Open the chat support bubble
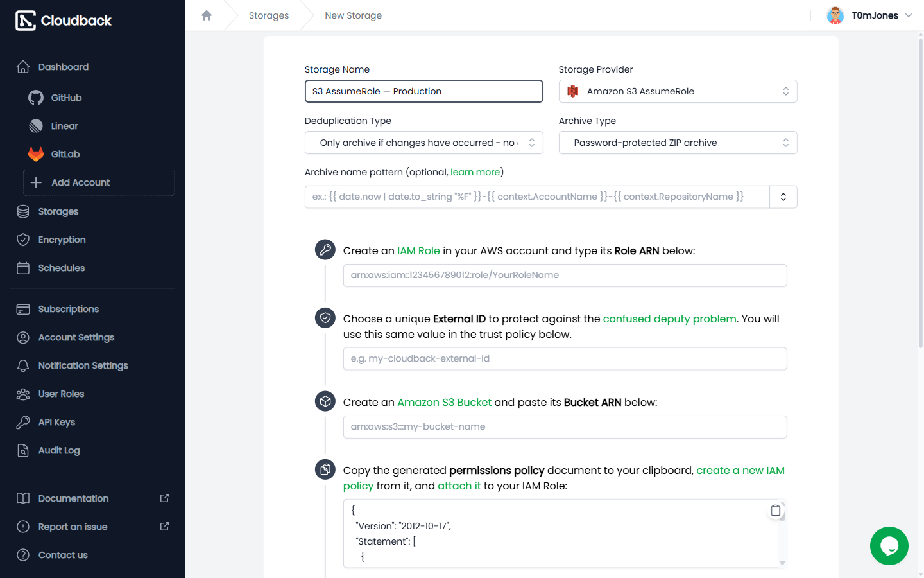Screen dimensions: 924x578 [x=889, y=546]
